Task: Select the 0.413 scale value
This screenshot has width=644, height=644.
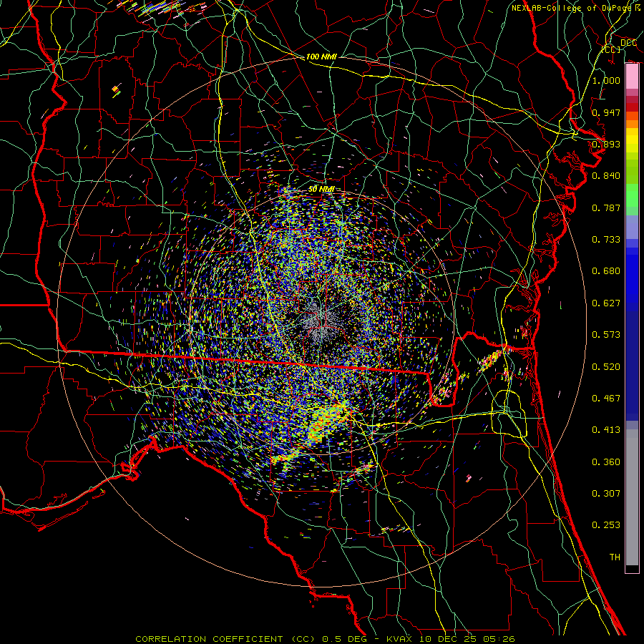Action: pyautogui.click(x=606, y=429)
